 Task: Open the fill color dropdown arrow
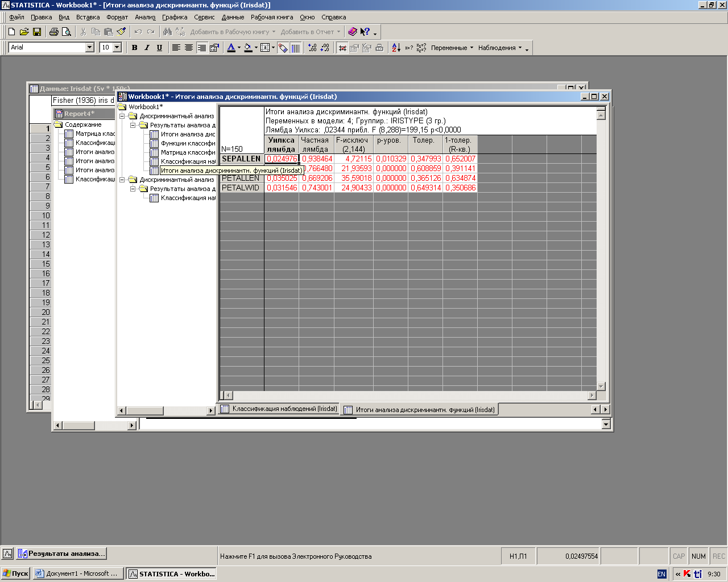tap(256, 48)
